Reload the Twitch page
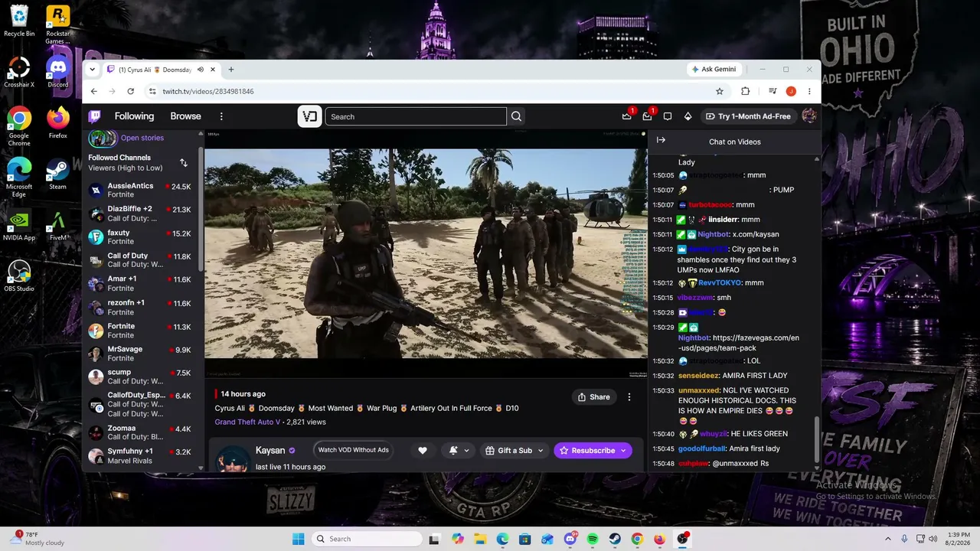Screen dimensions: 980x551 (131, 91)
